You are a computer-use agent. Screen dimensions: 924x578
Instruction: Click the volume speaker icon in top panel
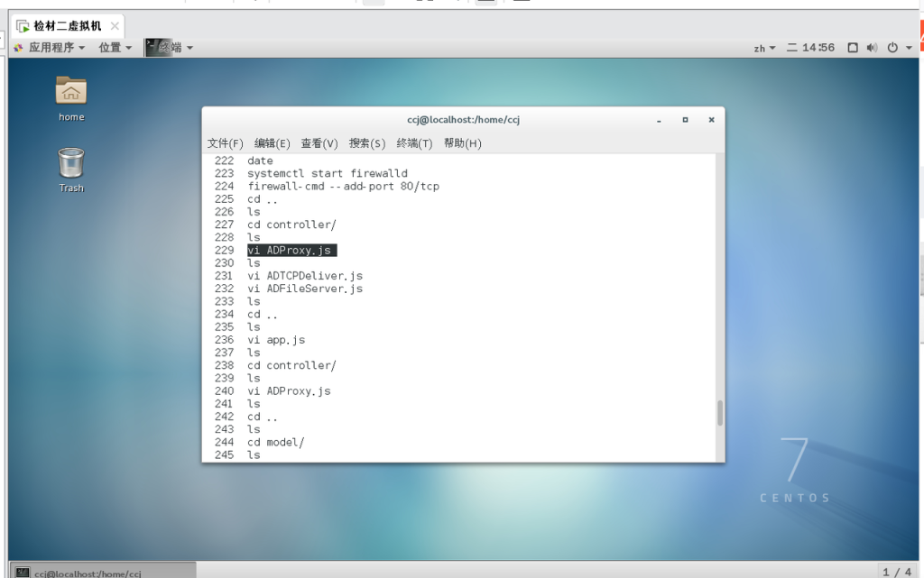[x=872, y=48]
